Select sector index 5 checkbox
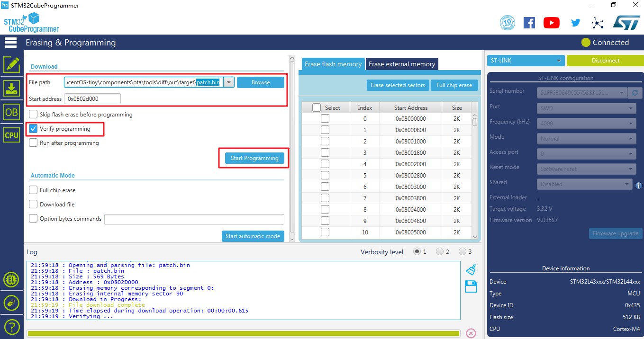This screenshot has width=644, height=339. pos(325,175)
